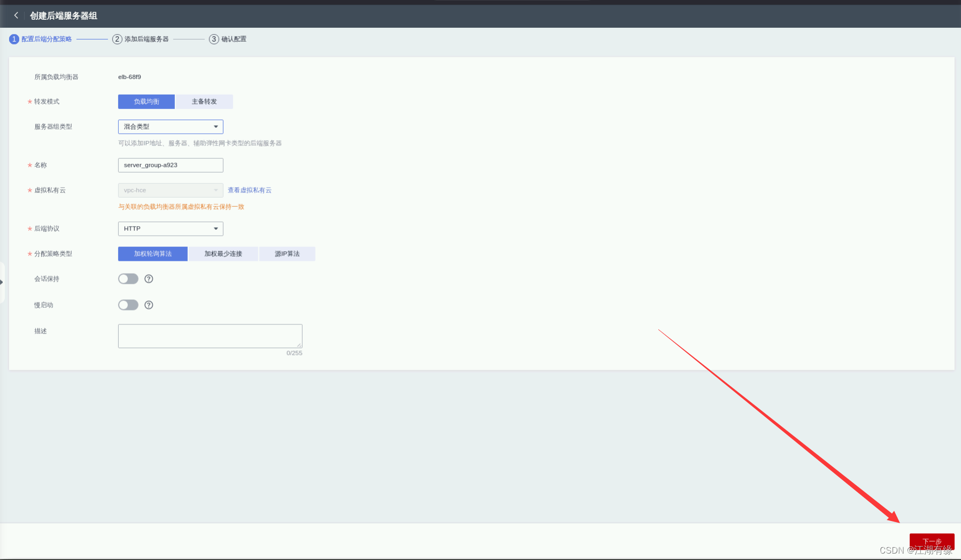Expand the collapsed left side panel handle
Image resolution: width=961 pixels, height=560 pixels.
2,282
